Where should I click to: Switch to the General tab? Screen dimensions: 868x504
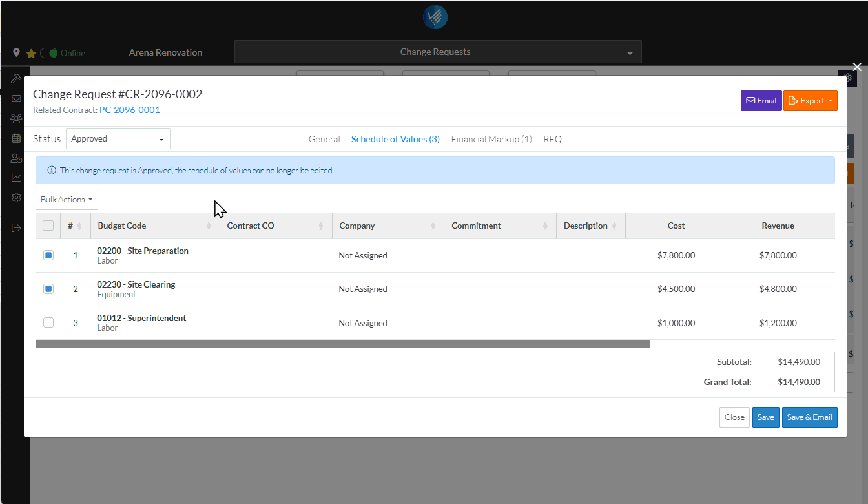coord(324,139)
